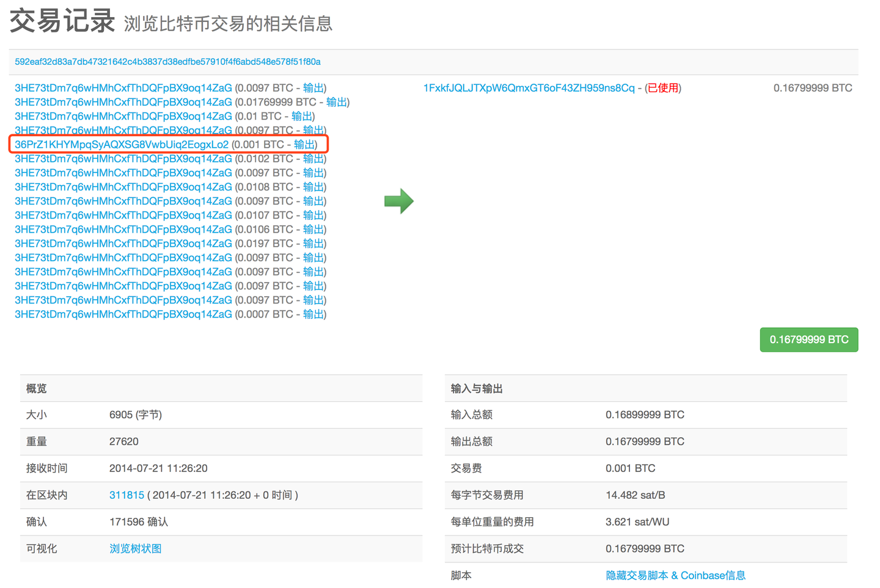Open the 浏览树状图 visualization link
This screenshot has width=880, height=588.
click(136, 549)
